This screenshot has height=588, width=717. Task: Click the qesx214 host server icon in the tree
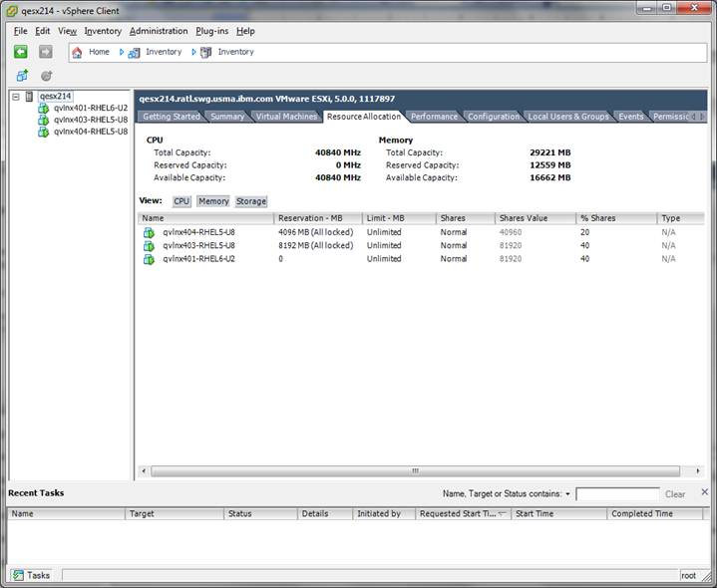29,96
